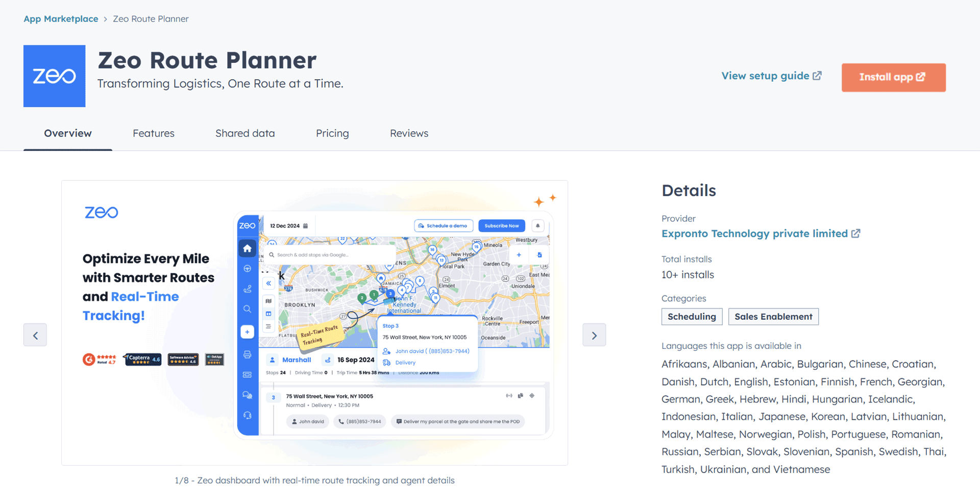Click the GetApp rating badge

(x=214, y=359)
